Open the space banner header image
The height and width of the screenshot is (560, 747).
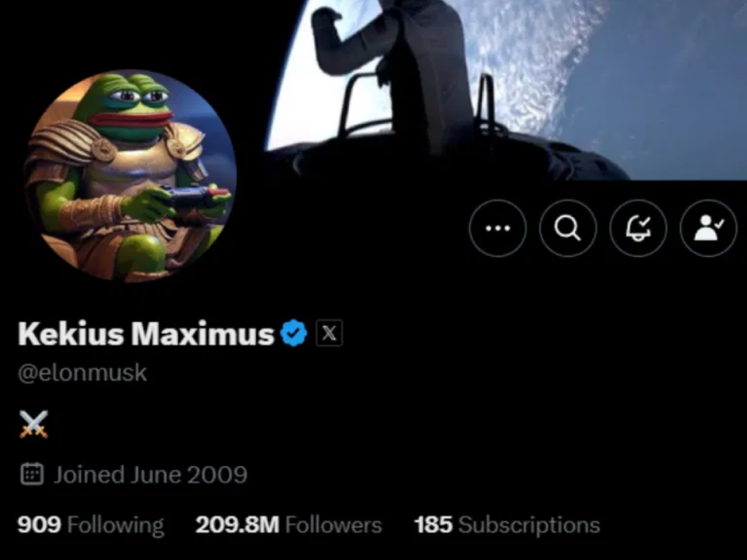point(505,90)
